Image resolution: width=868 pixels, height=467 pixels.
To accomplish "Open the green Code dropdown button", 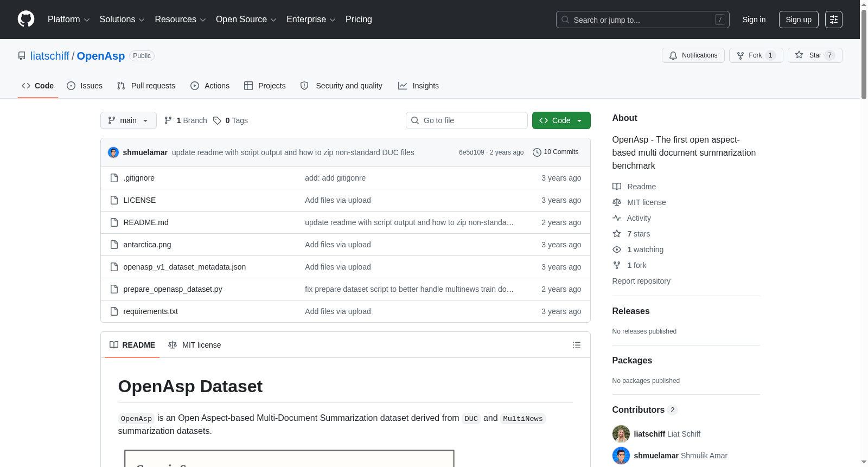I will point(561,120).
